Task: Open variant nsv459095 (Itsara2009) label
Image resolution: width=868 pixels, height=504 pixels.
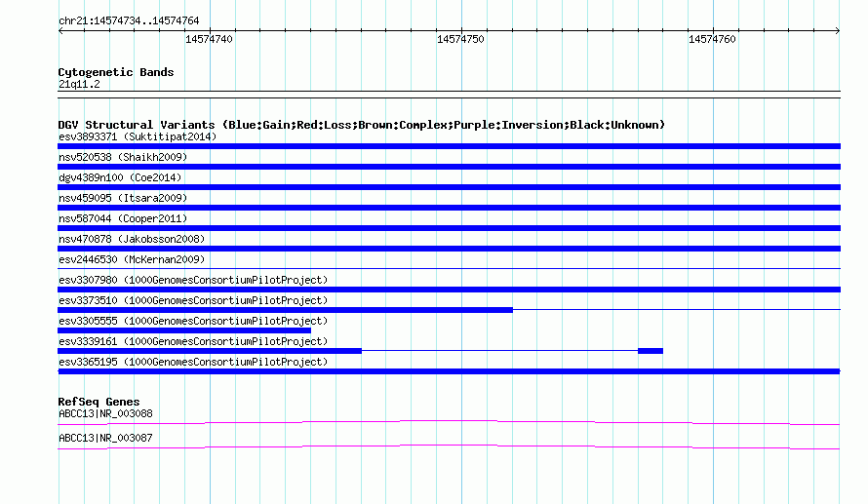Action: (x=123, y=198)
